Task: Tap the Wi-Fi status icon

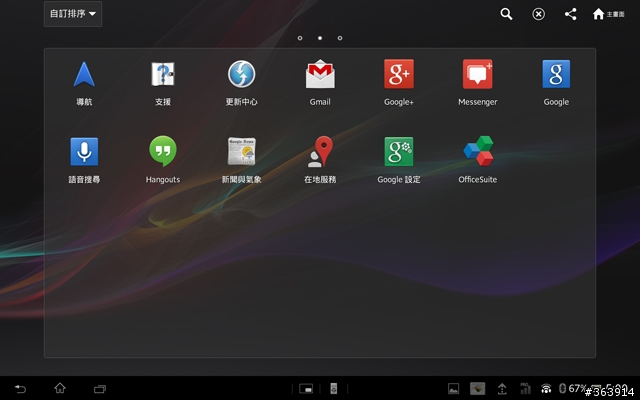Action: 546,389
